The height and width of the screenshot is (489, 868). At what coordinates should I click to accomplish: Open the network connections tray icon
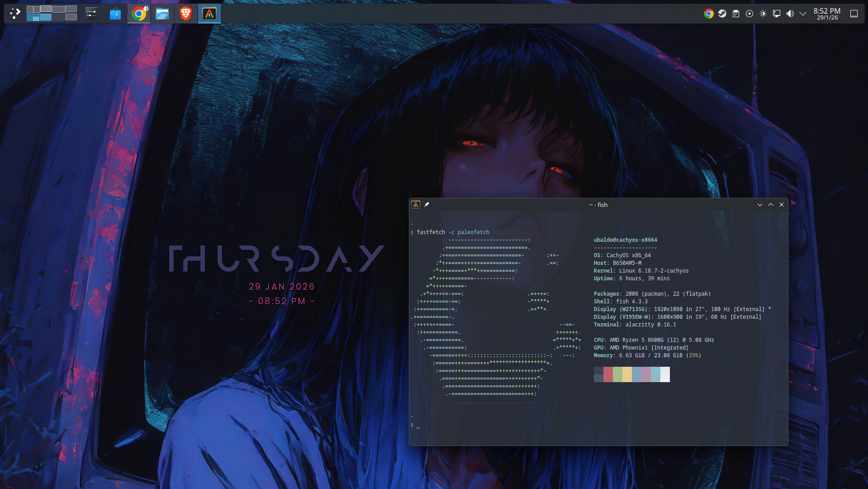777,14
